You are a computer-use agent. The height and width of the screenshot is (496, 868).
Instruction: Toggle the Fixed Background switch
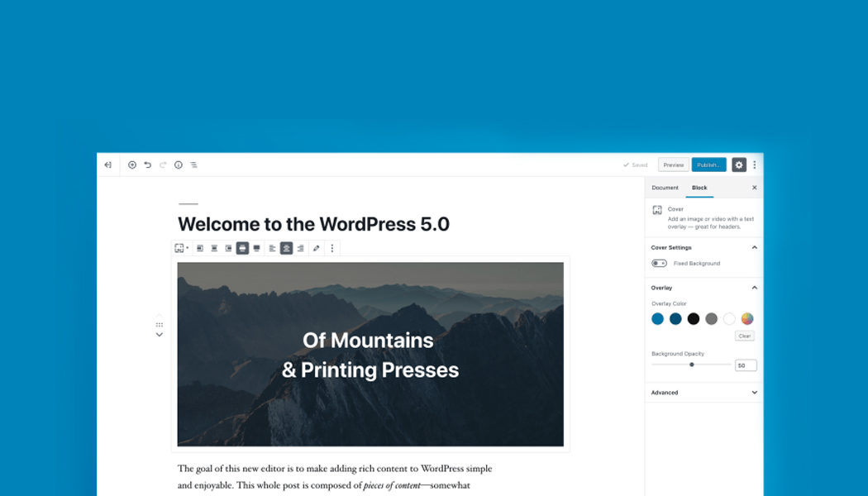[x=659, y=264]
